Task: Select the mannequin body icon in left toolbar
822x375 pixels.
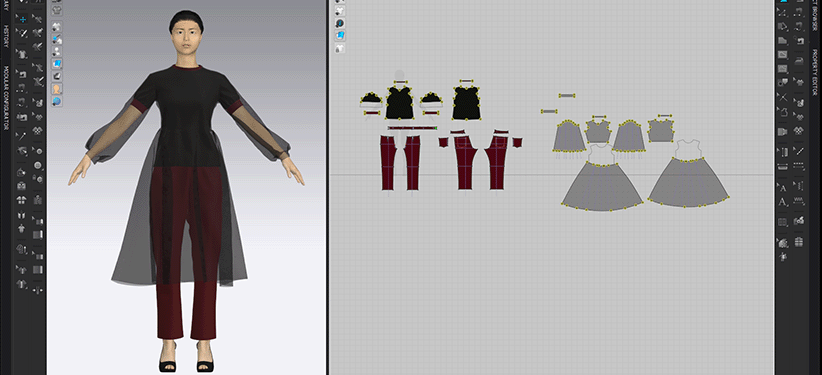Action: (21, 229)
